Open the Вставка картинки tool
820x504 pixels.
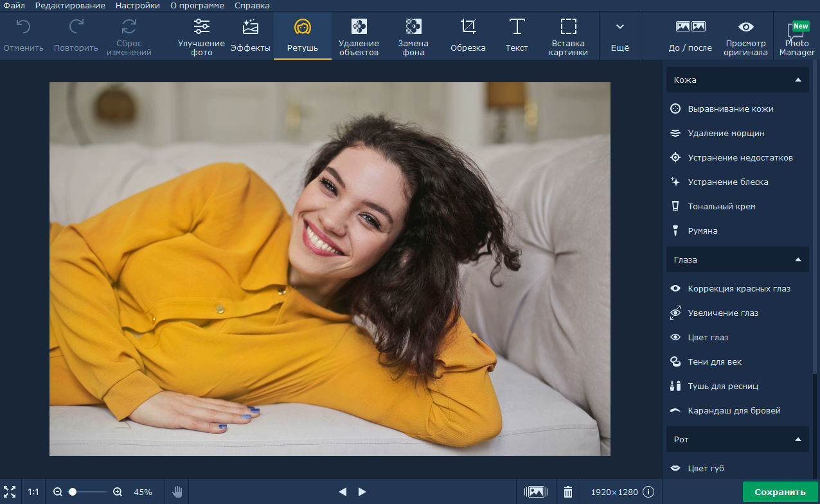click(x=568, y=36)
